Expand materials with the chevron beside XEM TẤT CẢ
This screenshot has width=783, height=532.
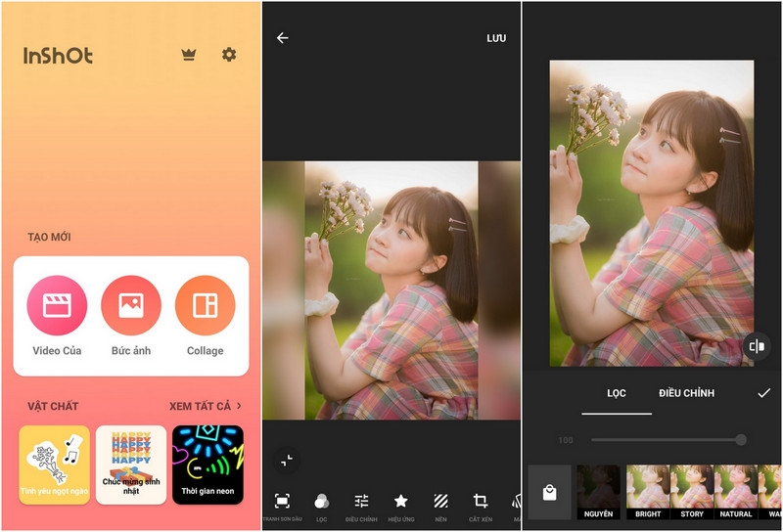239,406
